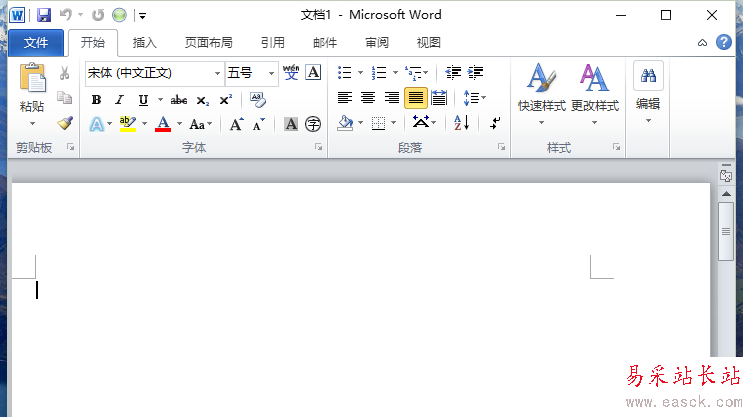The width and height of the screenshot is (743, 417).
Task: Click Shrink Font icon
Action: point(259,124)
